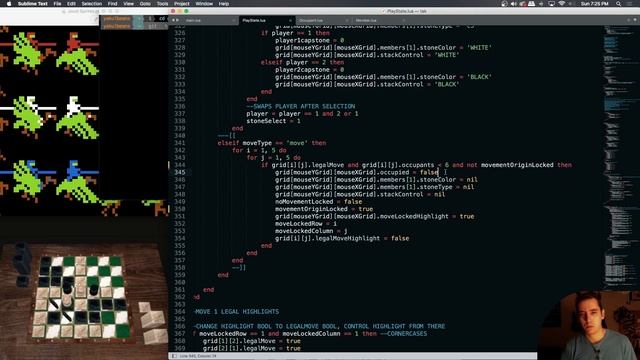Open the Find menu
Image resolution: width=640 pixels, height=360 pixels.
[113, 4]
